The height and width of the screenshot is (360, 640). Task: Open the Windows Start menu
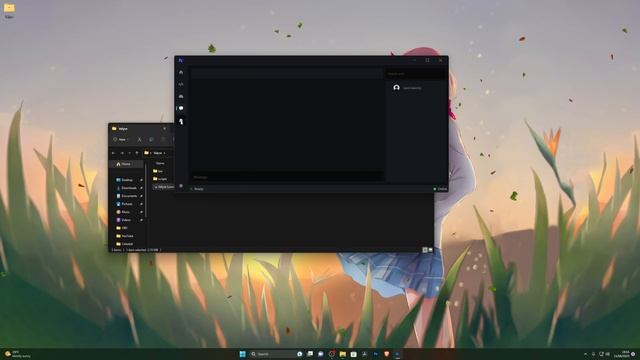pyautogui.click(x=242, y=354)
